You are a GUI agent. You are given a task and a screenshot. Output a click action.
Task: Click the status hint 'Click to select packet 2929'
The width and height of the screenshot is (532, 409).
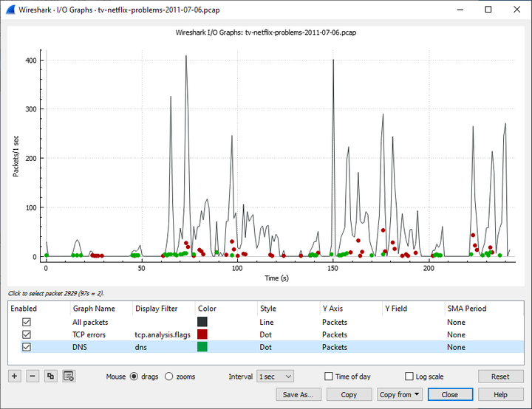pos(55,293)
